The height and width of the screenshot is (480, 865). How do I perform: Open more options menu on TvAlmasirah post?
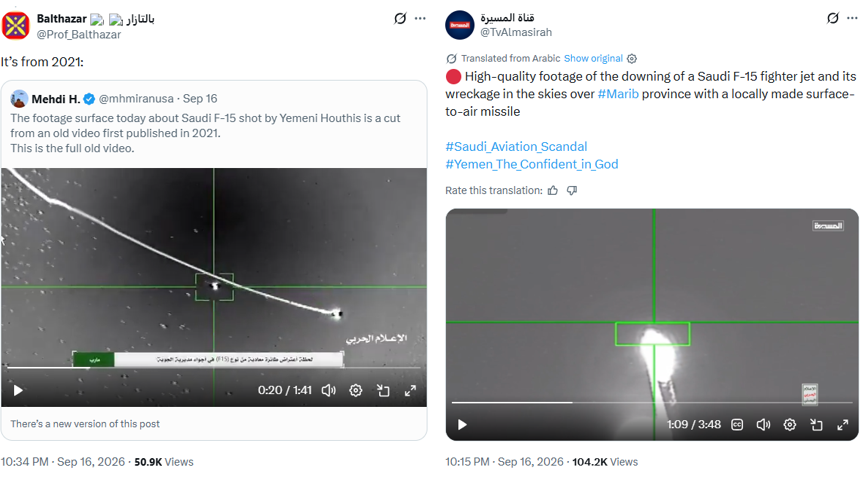coord(852,18)
